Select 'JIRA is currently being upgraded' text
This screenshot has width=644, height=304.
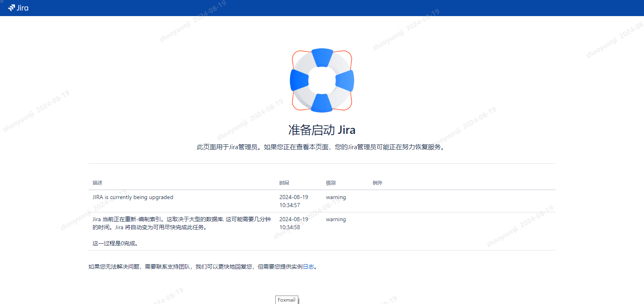tap(133, 197)
